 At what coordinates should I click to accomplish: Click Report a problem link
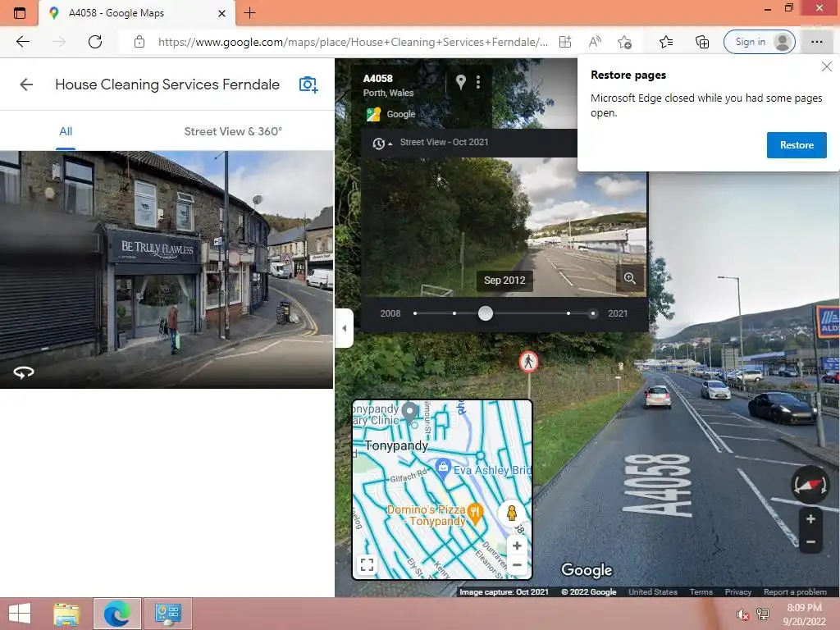tap(795, 592)
